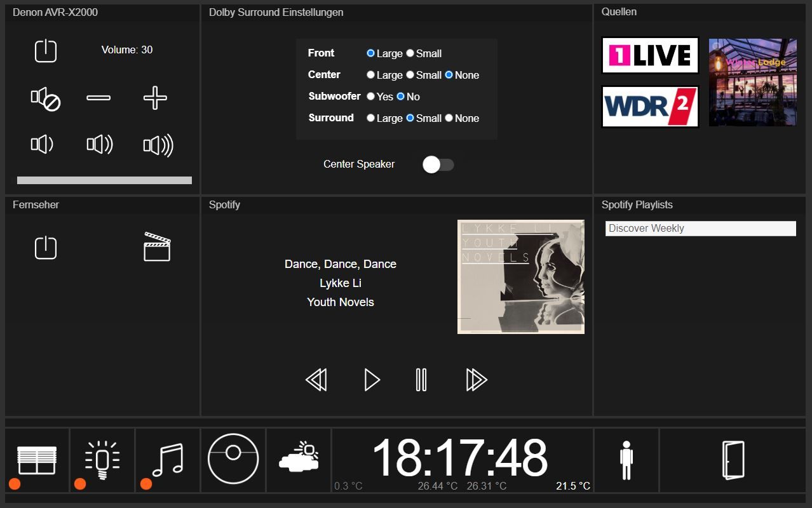Click the 18:17:48 clock display
This screenshot has height=508, width=812.
pyautogui.click(x=459, y=458)
